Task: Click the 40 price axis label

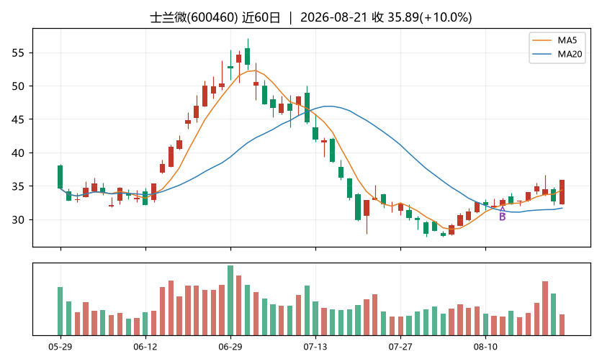Action: pyautogui.click(x=18, y=153)
